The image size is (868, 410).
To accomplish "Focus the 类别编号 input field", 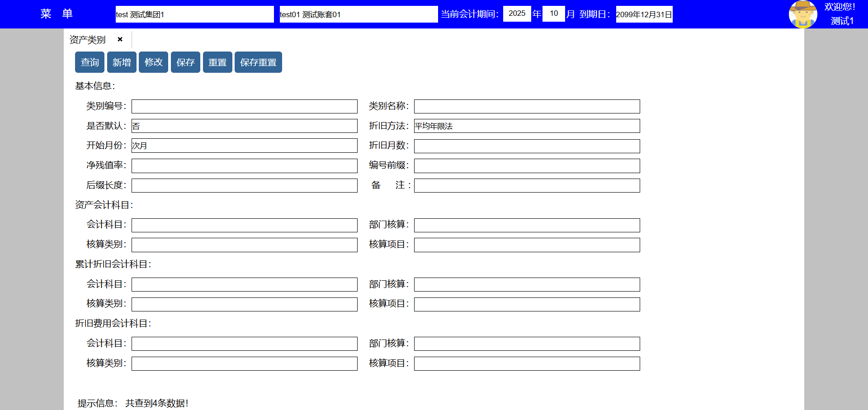I will (x=244, y=107).
